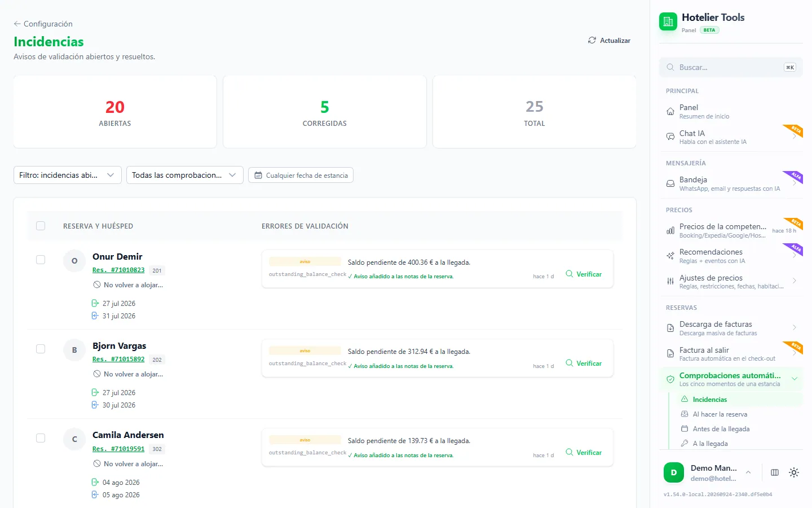Click the sidebar layout columns icon
The width and height of the screenshot is (812, 508).
(x=775, y=472)
